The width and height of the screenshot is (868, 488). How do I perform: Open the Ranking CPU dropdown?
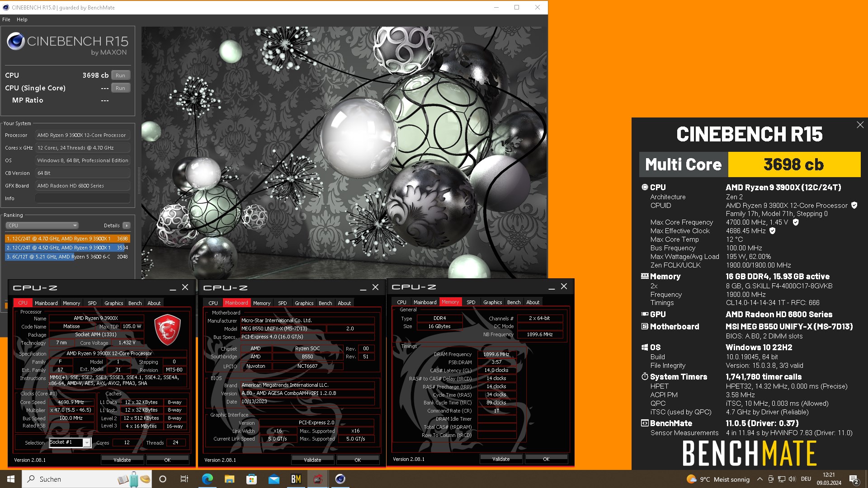(x=42, y=225)
